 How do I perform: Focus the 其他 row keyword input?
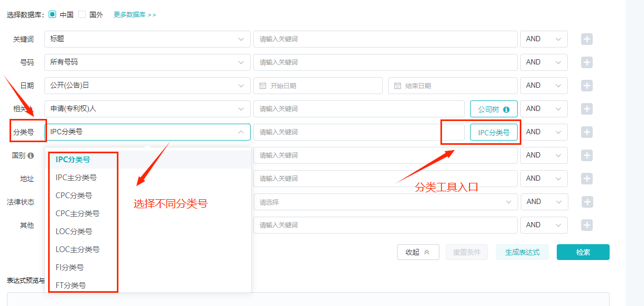click(385, 225)
